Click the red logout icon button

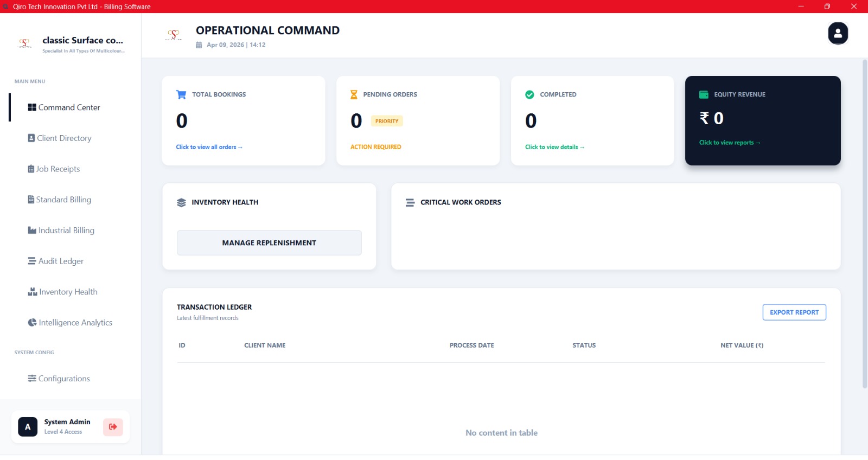tap(113, 427)
